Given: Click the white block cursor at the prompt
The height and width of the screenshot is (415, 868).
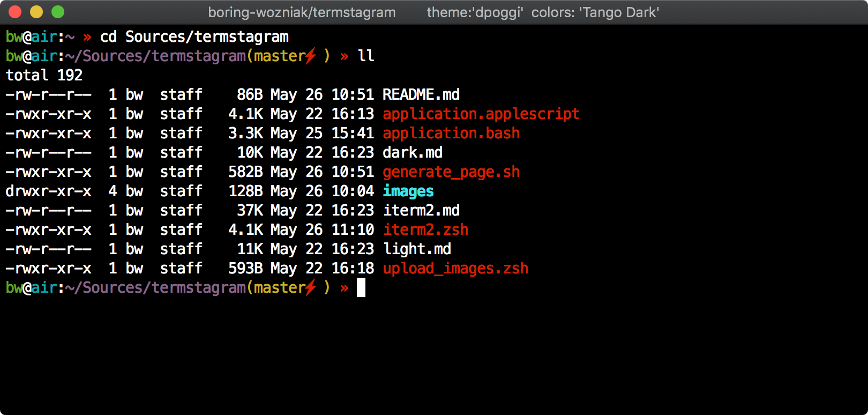Looking at the screenshot, I should point(361,288).
